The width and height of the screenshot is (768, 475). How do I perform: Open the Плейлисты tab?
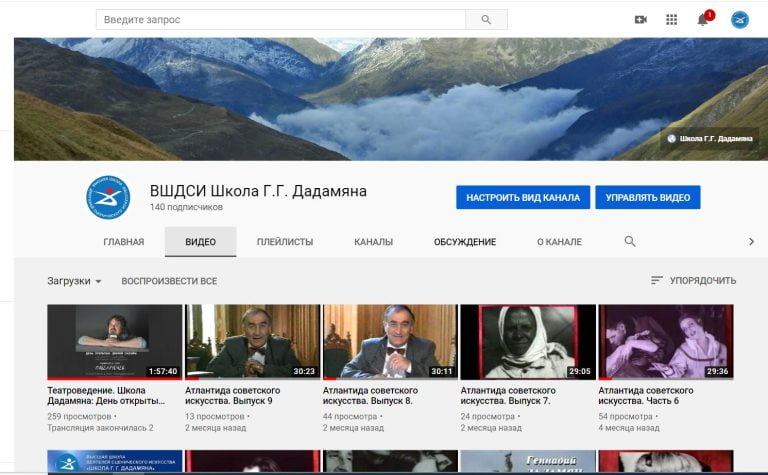click(x=285, y=242)
